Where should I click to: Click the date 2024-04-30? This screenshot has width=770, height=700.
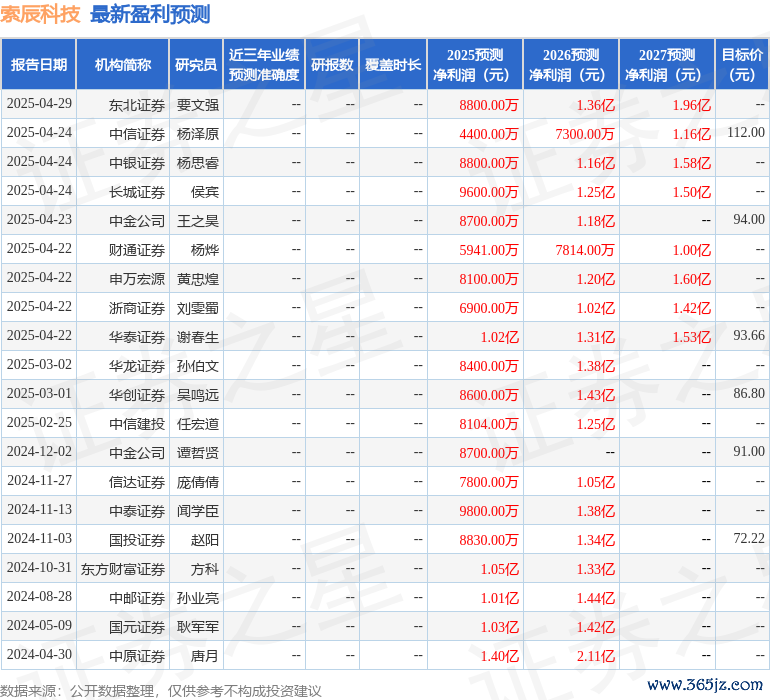(39, 654)
